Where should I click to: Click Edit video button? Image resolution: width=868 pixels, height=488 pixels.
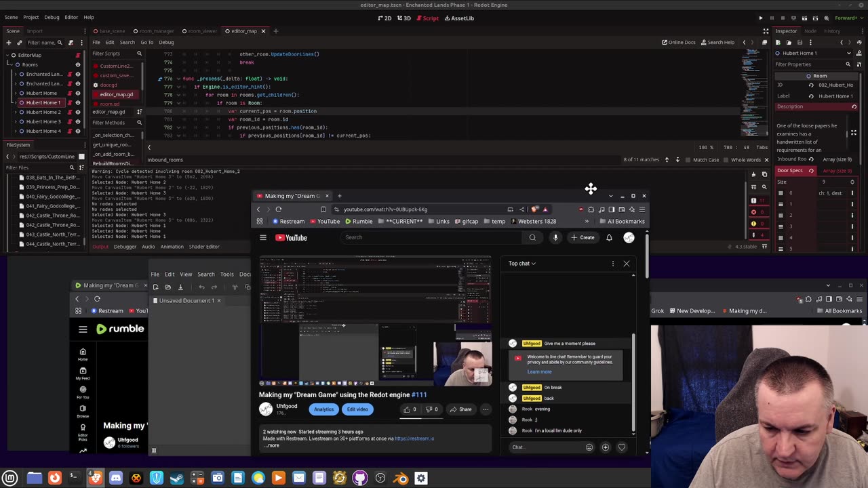[357, 409]
